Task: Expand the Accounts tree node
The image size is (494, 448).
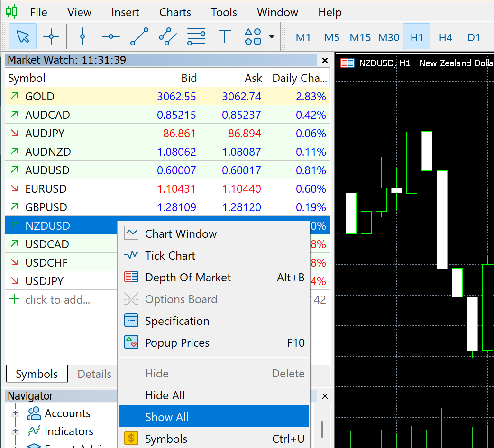Action: point(15,413)
